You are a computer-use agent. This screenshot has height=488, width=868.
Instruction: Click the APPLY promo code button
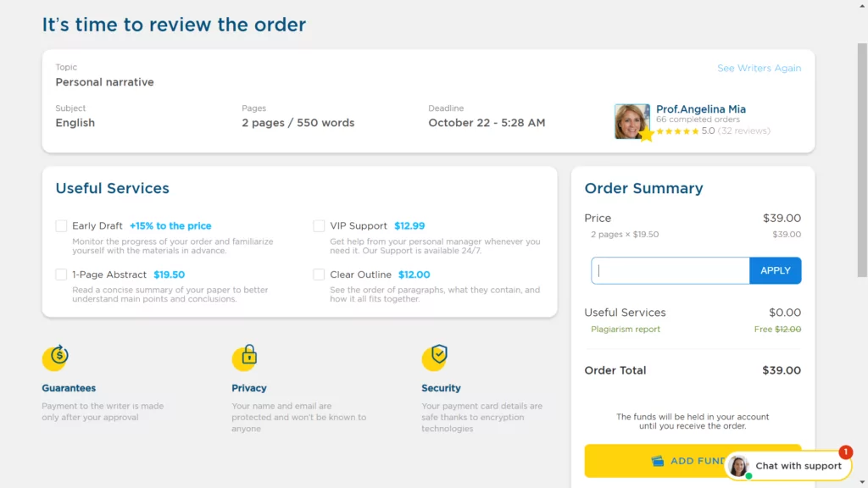coord(775,270)
